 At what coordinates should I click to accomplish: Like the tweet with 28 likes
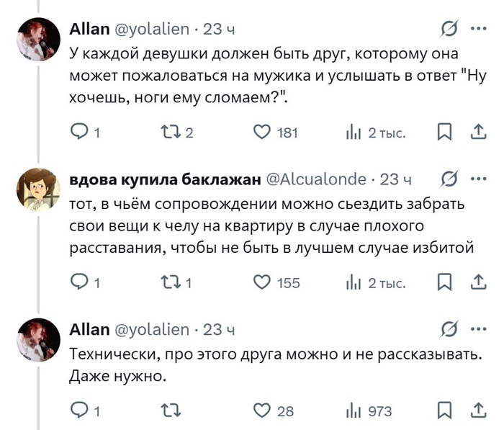click(x=263, y=411)
